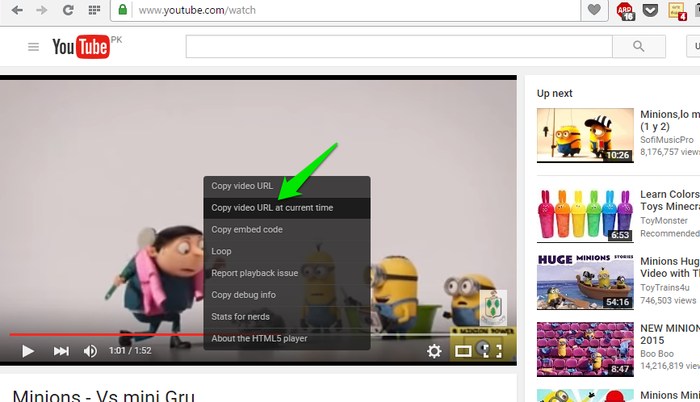Open the NEW MINION 2015 video title
Viewport: 700px width, 402px height.
point(670,334)
